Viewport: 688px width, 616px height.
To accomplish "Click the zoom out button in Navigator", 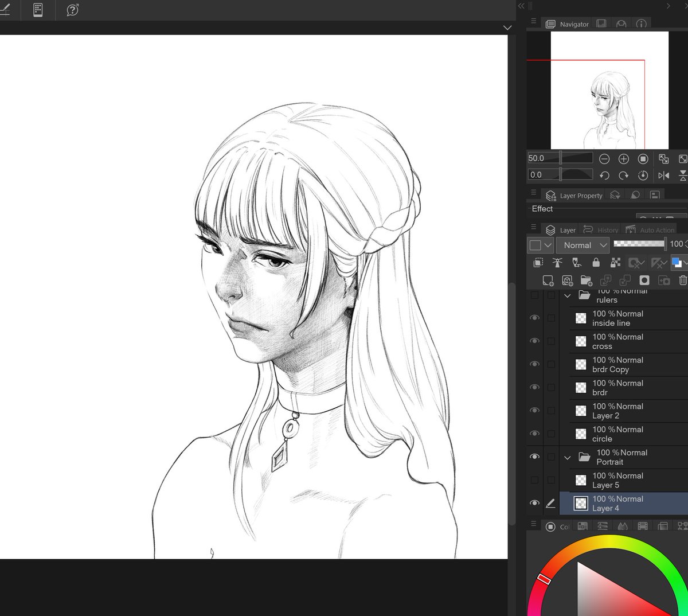I will 604,159.
